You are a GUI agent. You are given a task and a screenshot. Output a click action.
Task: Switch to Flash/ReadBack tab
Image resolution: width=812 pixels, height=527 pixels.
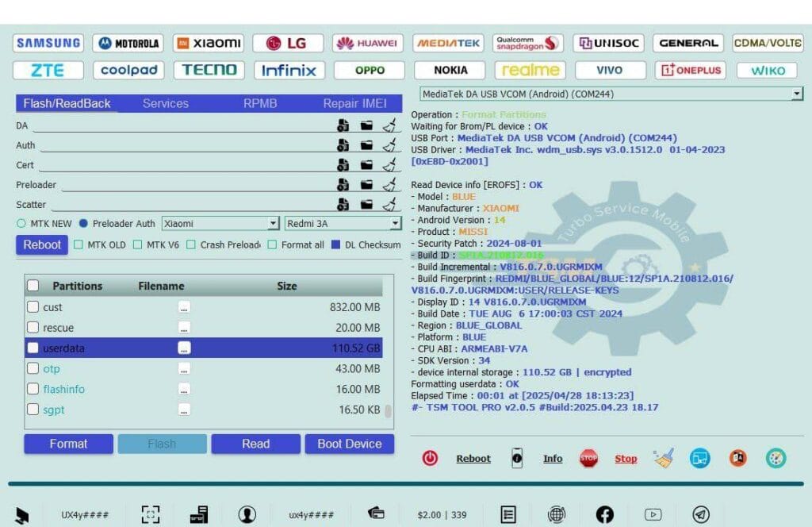pos(67,104)
